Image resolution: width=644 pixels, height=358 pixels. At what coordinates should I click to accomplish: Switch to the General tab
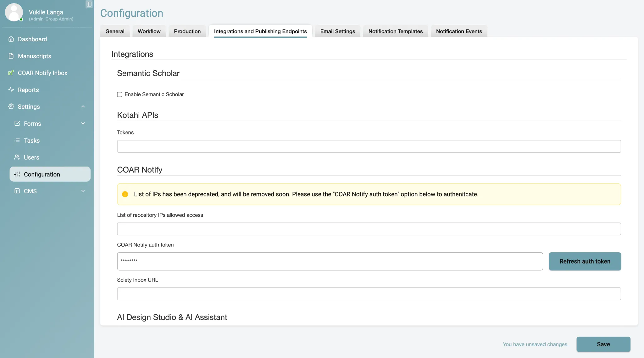[115, 31]
